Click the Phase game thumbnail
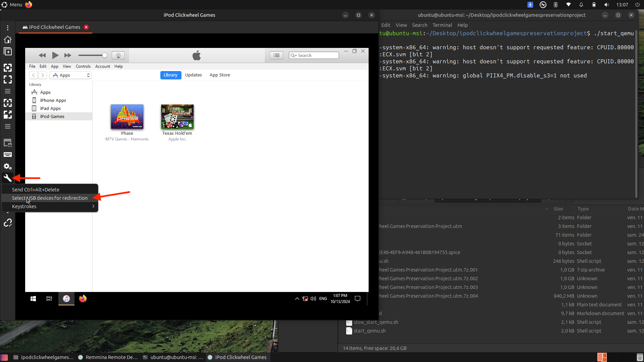Image resolution: width=644 pixels, height=362 pixels. point(127,116)
